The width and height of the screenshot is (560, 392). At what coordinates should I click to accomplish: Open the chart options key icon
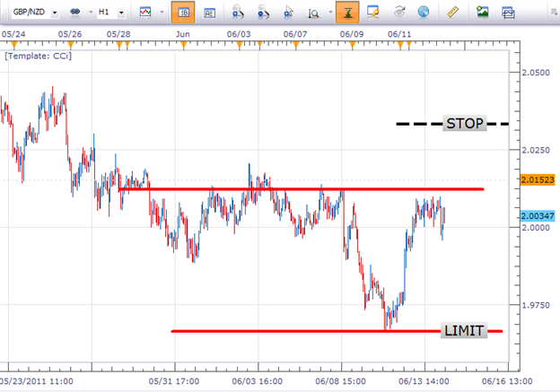(372, 13)
